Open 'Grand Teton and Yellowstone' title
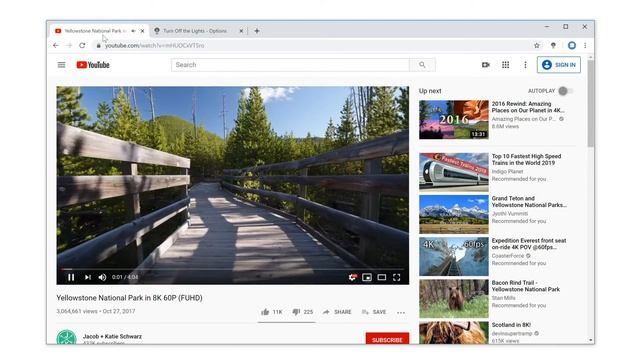This screenshot has height=360, width=640. pyautogui.click(x=529, y=202)
